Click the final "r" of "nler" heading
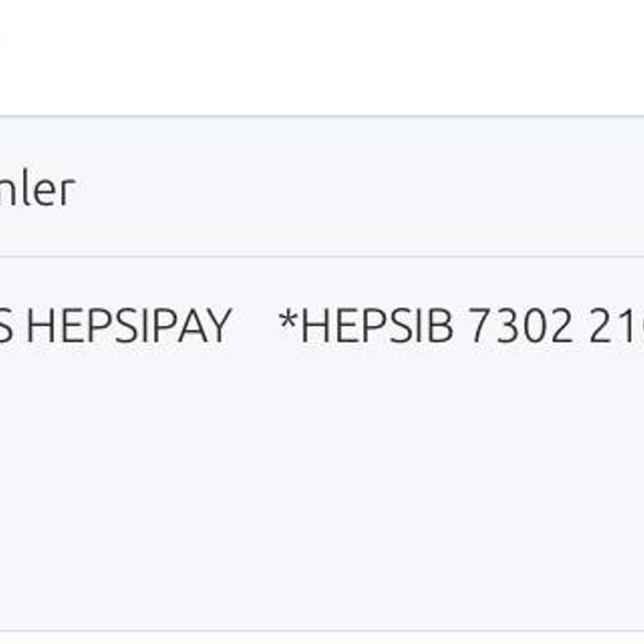The height and width of the screenshot is (644, 644). click(67, 193)
